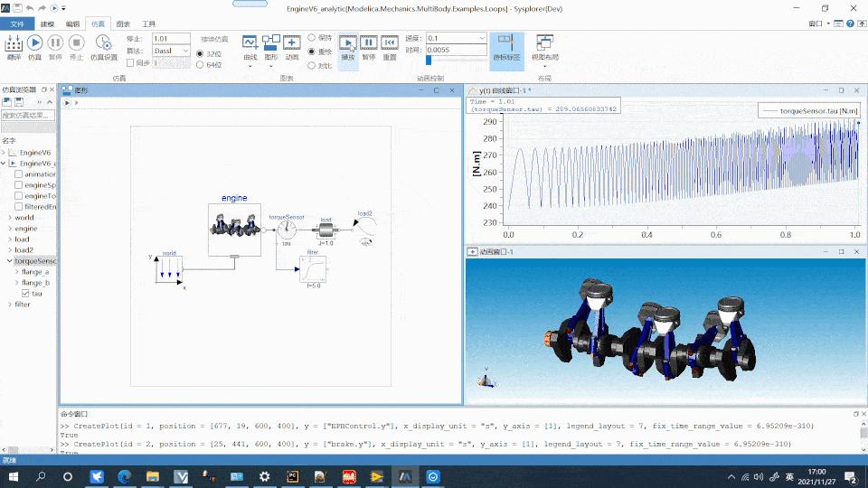This screenshot has width=868, height=488.
Task: Float the simulation browser panel
Action: point(44,89)
